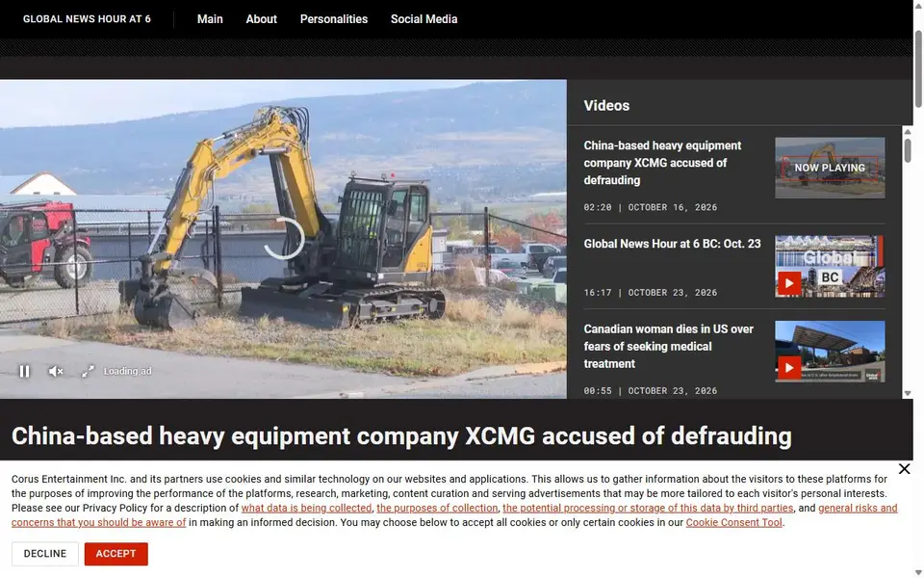
Task: Click the 'Loading ad' player label
Action: point(127,371)
